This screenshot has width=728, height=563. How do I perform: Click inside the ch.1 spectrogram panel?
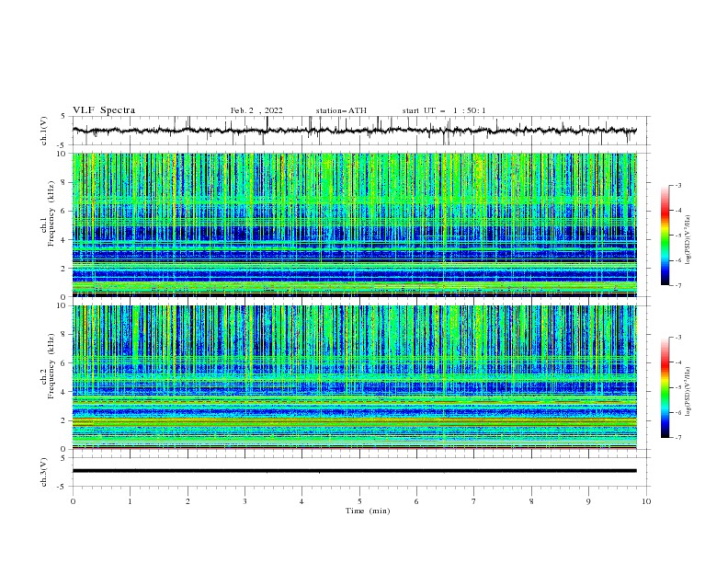(x=354, y=224)
